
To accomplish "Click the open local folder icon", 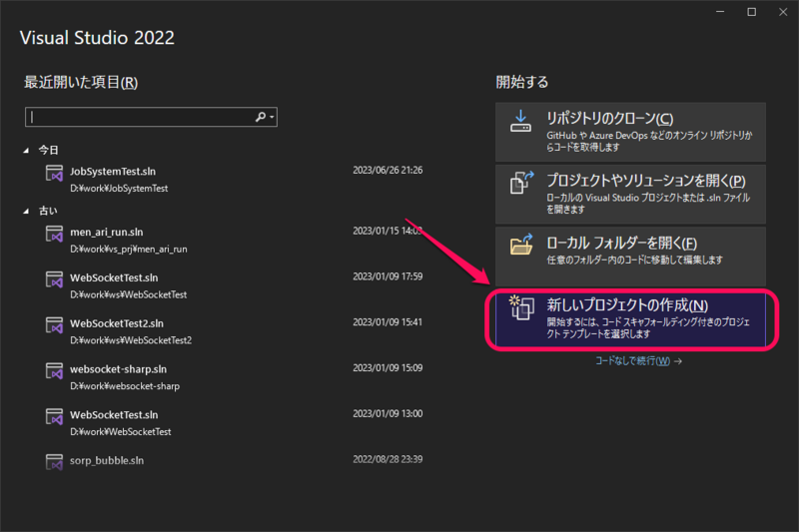I will click(521, 245).
